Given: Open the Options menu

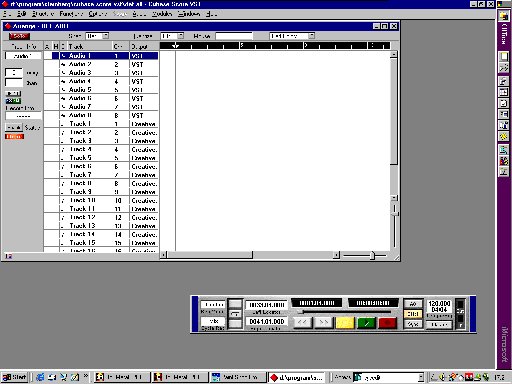Looking at the screenshot, I should click(97, 14).
